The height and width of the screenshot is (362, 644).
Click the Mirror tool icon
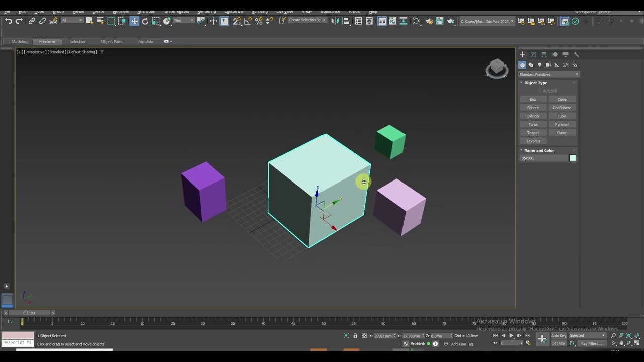335,21
